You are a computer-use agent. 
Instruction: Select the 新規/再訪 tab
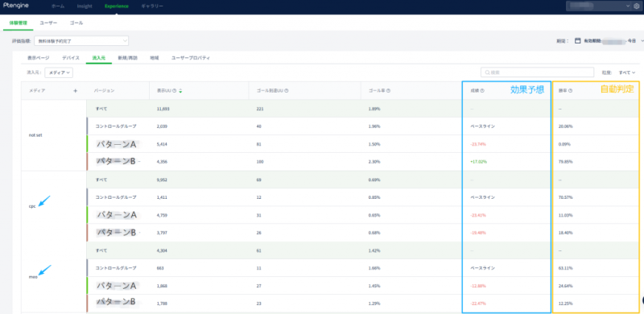point(128,58)
